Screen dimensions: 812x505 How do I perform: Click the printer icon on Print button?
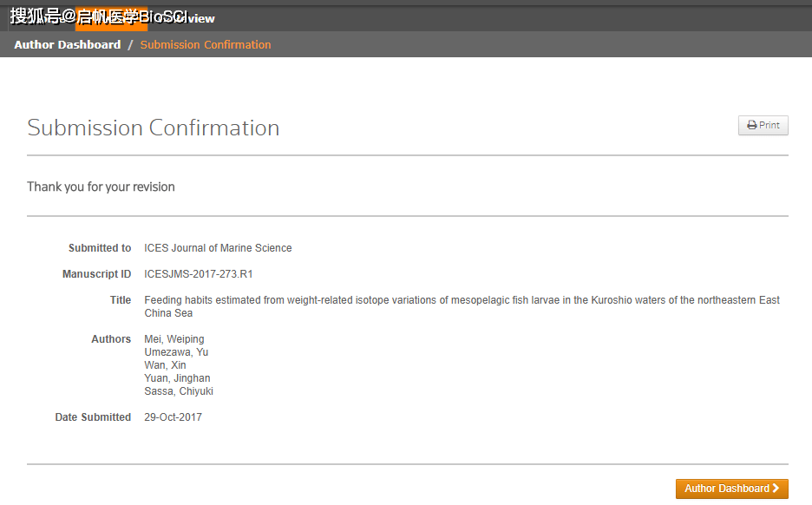[752, 125]
